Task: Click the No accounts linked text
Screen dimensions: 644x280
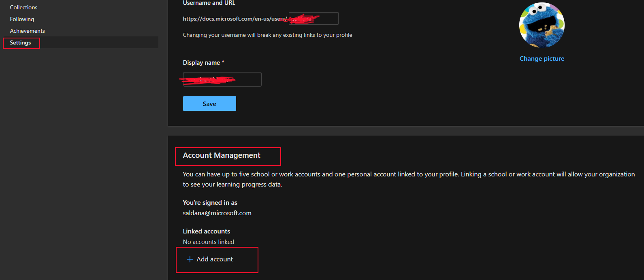Action: pos(208,242)
